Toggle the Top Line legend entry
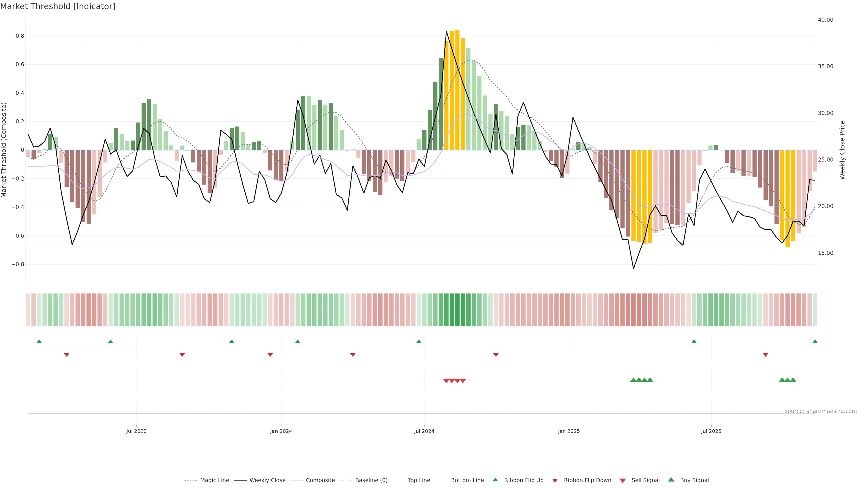Screen dimensions: 868x488 (419, 480)
